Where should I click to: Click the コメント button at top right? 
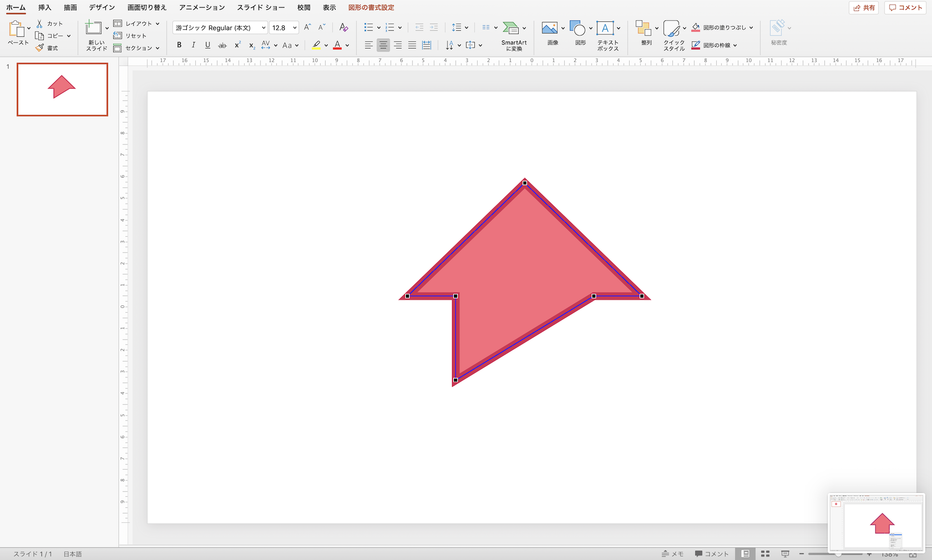(x=905, y=7)
